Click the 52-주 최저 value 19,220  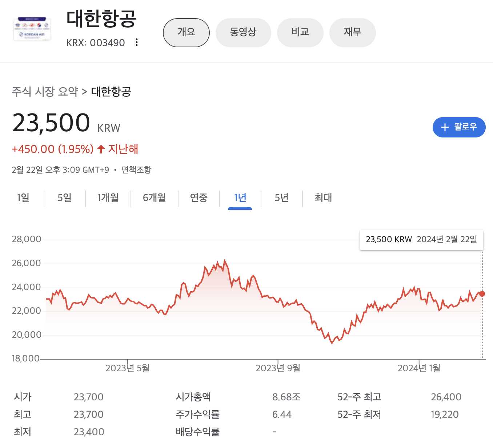tap(445, 415)
